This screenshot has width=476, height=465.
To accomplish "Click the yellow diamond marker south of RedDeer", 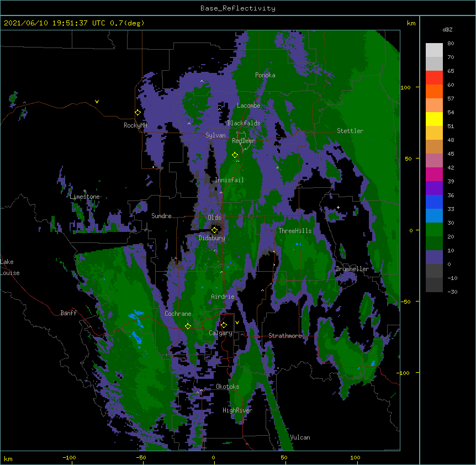I will click(235, 155).
